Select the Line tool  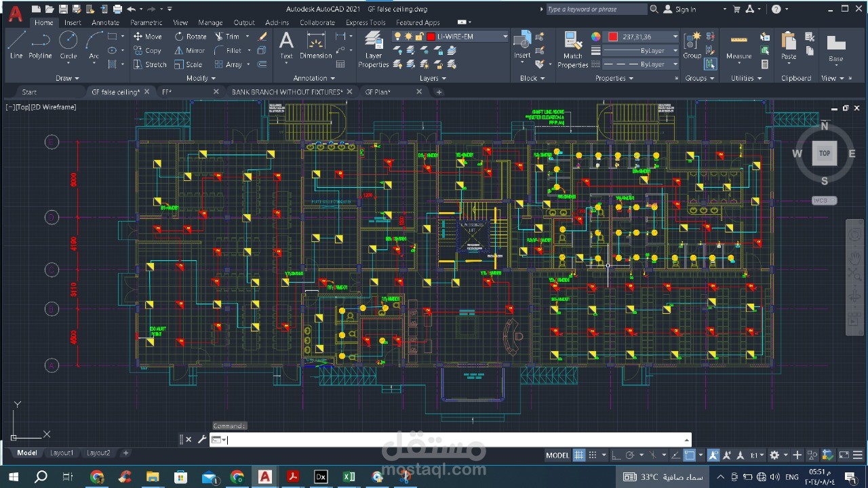pos(16,45)
